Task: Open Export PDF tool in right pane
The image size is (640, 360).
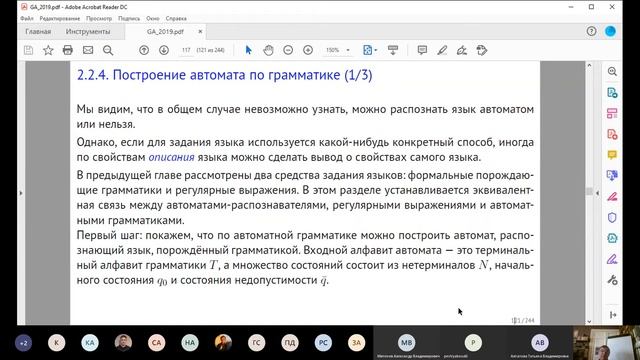Action: point(612,93)
